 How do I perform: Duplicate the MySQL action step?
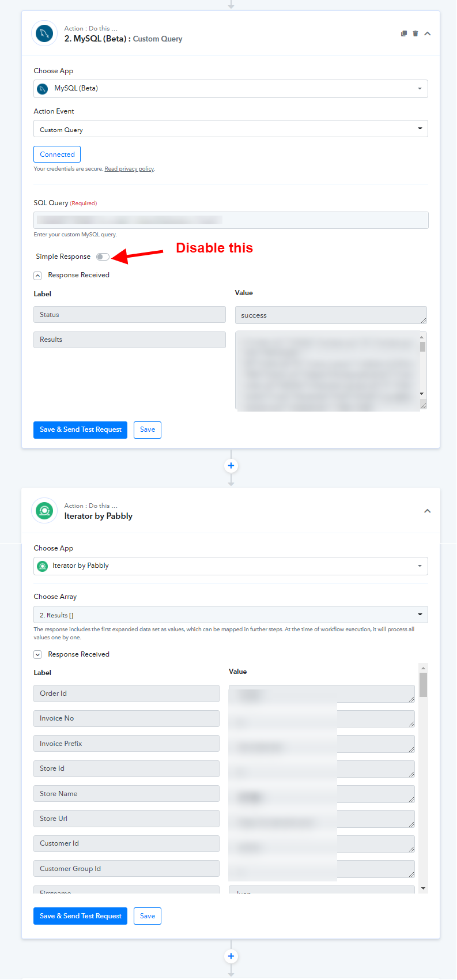point(404,33)
